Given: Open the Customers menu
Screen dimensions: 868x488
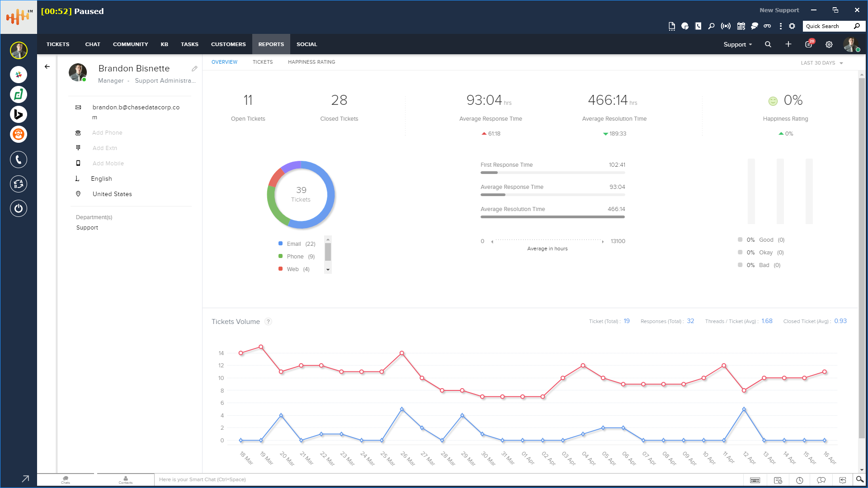Looking at the screenshot, I should click(x=228, y=44).
